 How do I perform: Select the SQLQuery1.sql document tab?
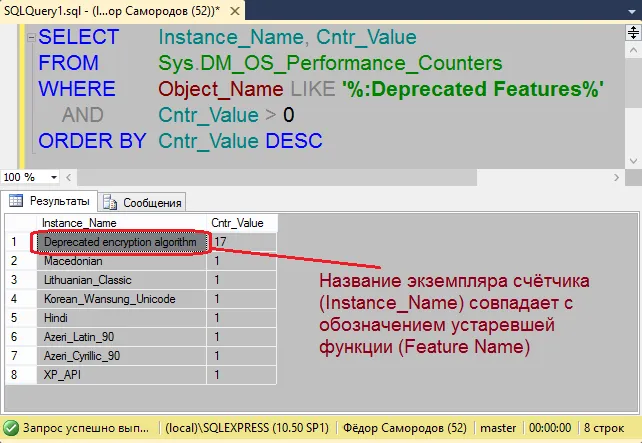110,8
